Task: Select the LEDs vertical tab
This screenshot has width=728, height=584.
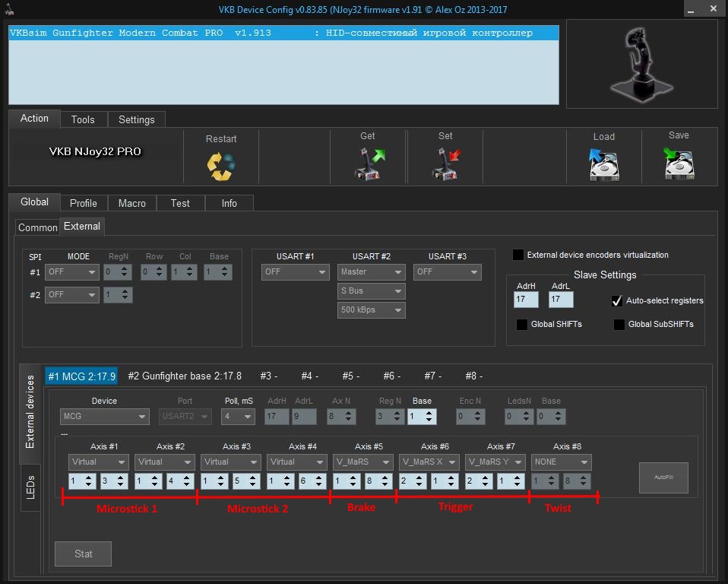Action: click(x=30, y=488)
